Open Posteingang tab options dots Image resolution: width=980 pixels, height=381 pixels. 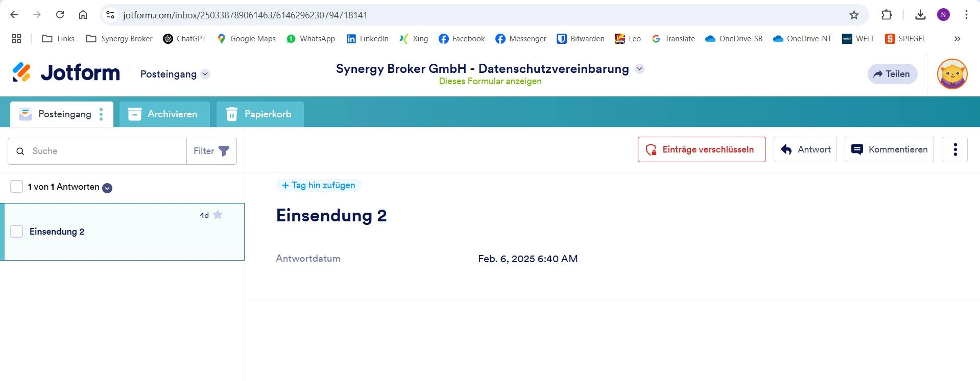coord(101,114)
